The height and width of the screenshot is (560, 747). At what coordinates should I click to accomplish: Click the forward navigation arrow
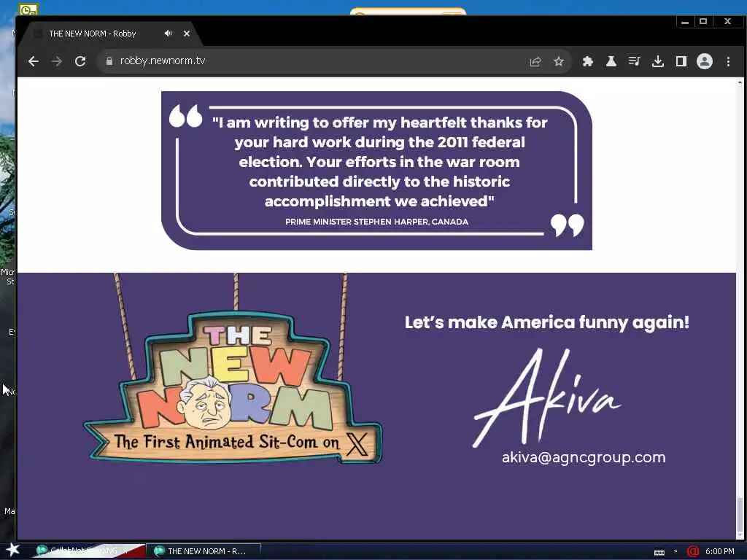(57, 61)
